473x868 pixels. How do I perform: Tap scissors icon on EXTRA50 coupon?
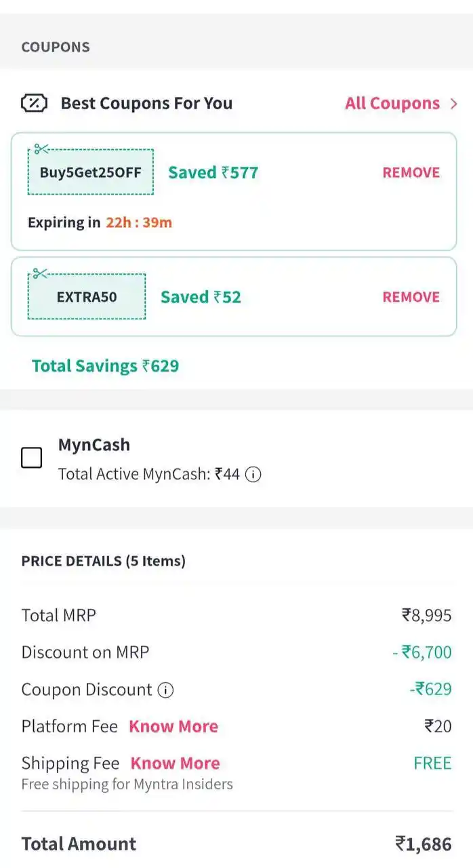(x=40, y=273)
